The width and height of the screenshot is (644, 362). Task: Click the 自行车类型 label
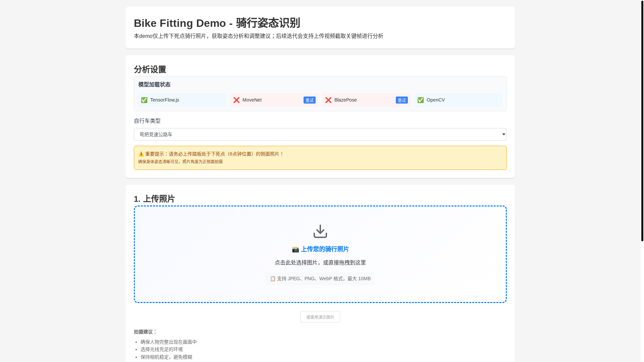tap(147, 121)
